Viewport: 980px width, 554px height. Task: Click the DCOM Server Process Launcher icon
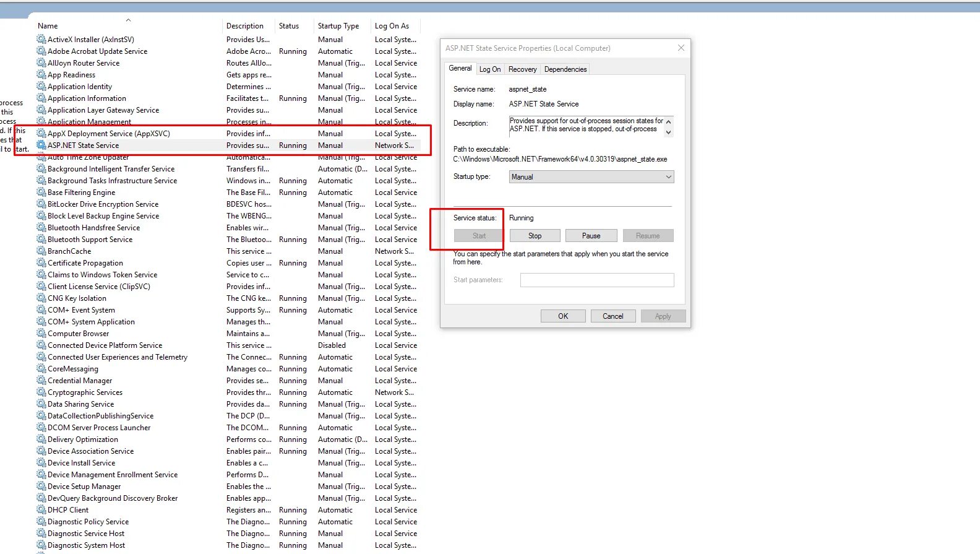pyautogui.click(x=41, y=427)
